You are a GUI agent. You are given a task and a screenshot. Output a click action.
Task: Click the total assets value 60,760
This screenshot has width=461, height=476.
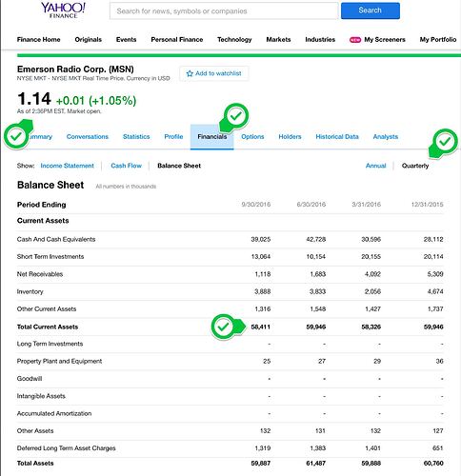433,464
